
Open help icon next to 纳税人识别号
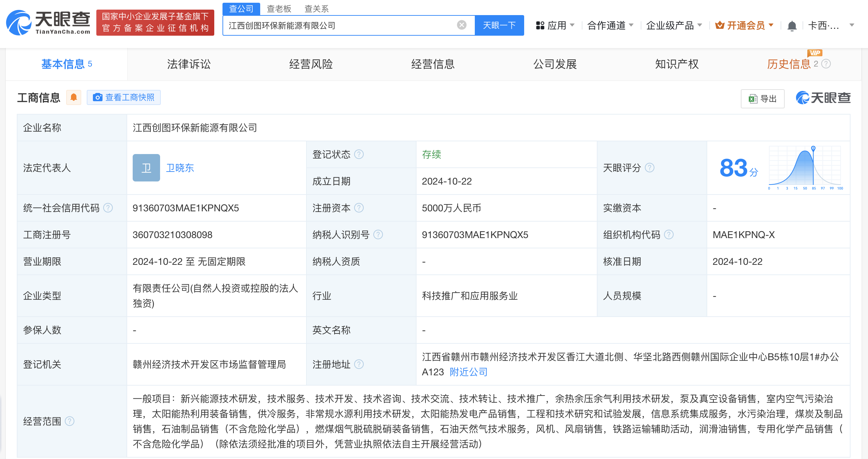(x=378, y=235)
